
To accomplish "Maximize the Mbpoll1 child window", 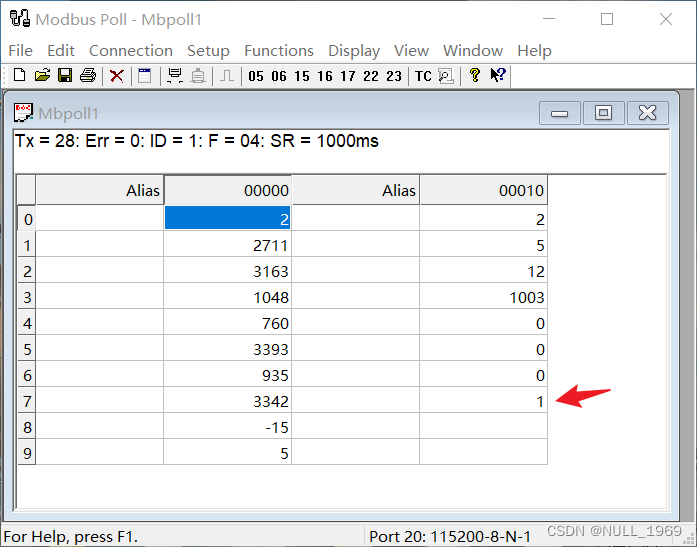I will click(603, 113).
